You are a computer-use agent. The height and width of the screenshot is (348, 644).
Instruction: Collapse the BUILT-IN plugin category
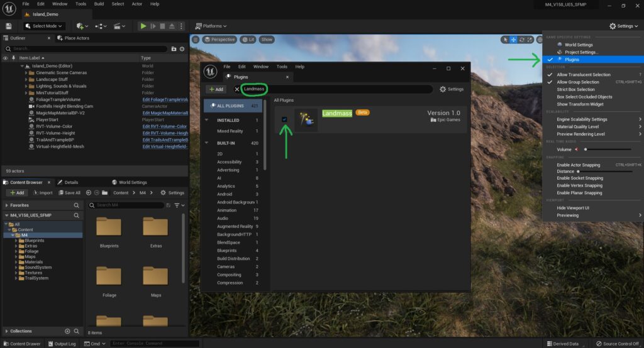[206, 143]
